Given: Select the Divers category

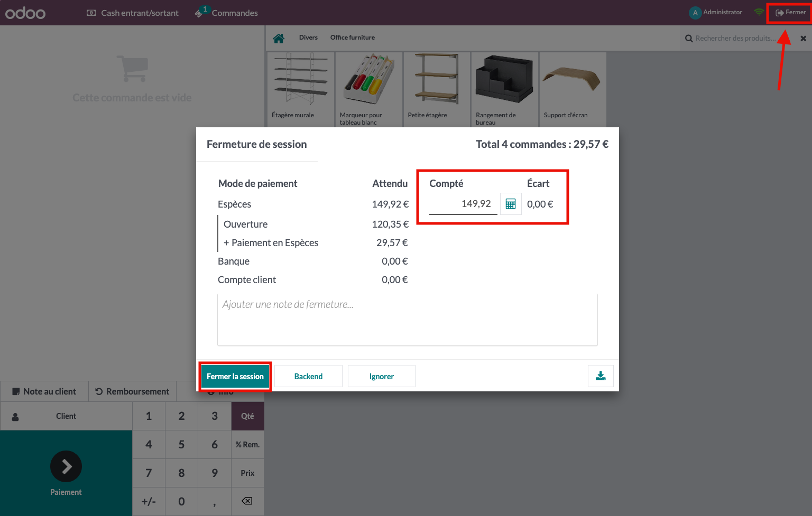Looking at the screenshot, I should point(308,37).
